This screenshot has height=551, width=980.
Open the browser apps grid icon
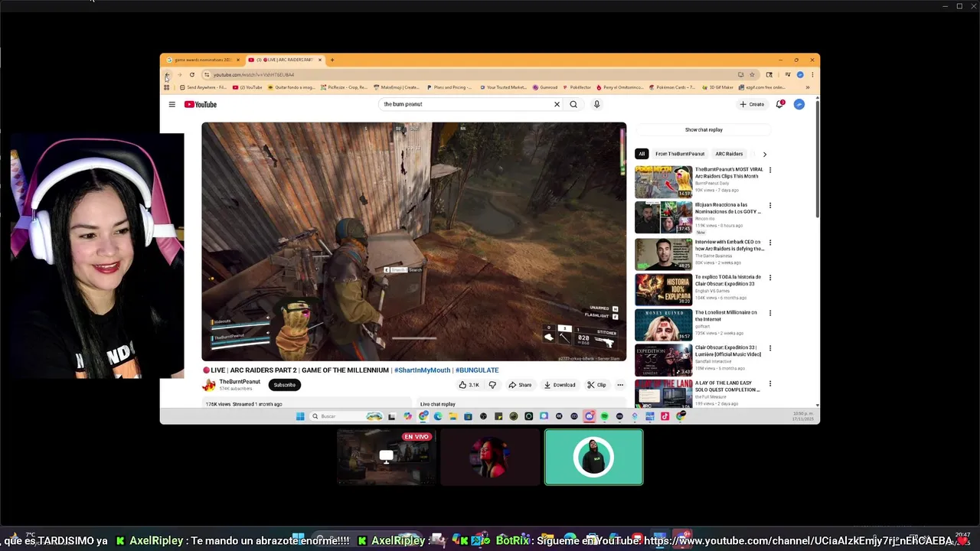(x=166, y=87)
